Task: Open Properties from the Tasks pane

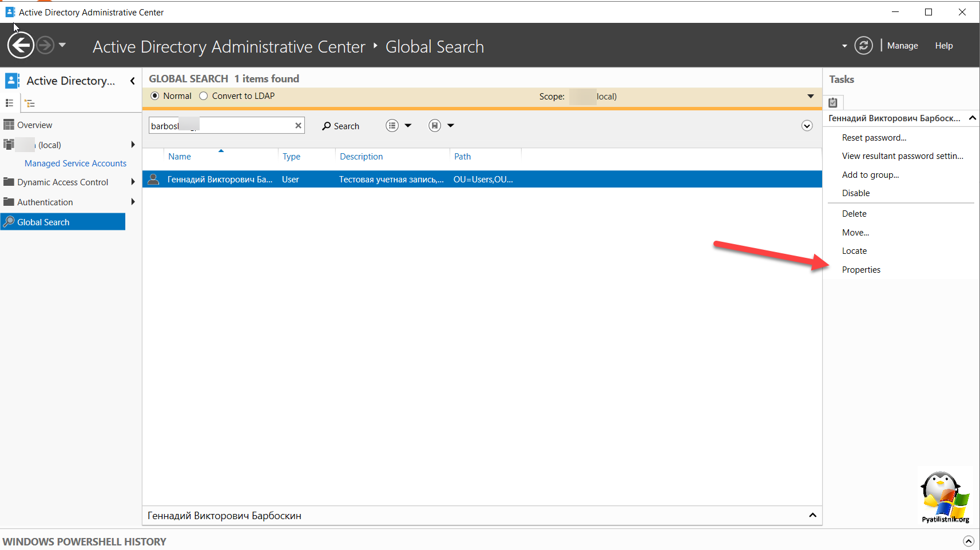Action: click(x=861, y=270)
